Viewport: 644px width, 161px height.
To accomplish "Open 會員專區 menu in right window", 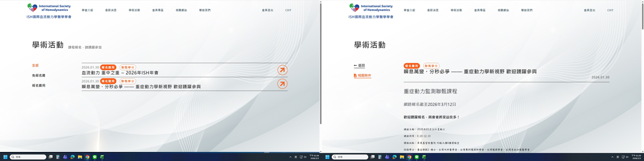I will point(480,10).
